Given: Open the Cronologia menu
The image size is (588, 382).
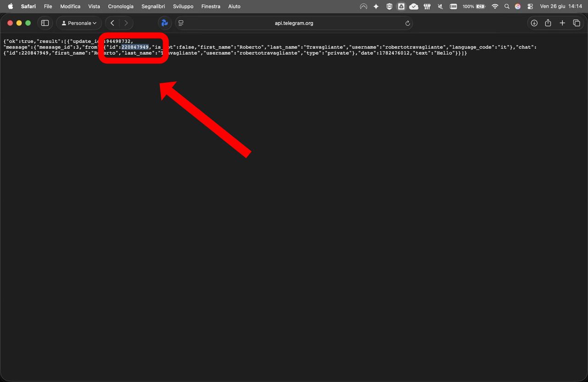Looking at the screenshot, I should [x=121, y=6].
